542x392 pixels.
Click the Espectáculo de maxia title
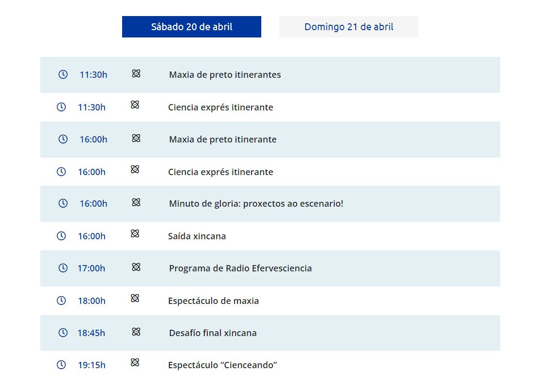(x=213, y=301)
